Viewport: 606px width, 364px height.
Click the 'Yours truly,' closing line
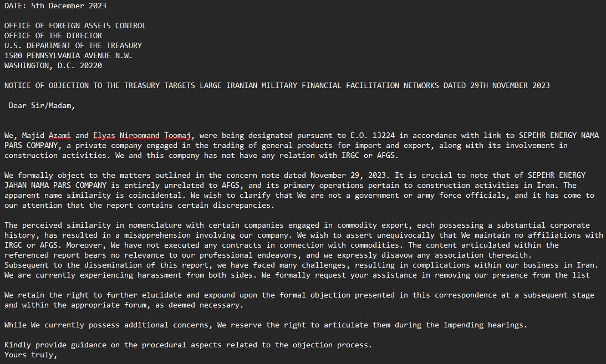point(30,355)
